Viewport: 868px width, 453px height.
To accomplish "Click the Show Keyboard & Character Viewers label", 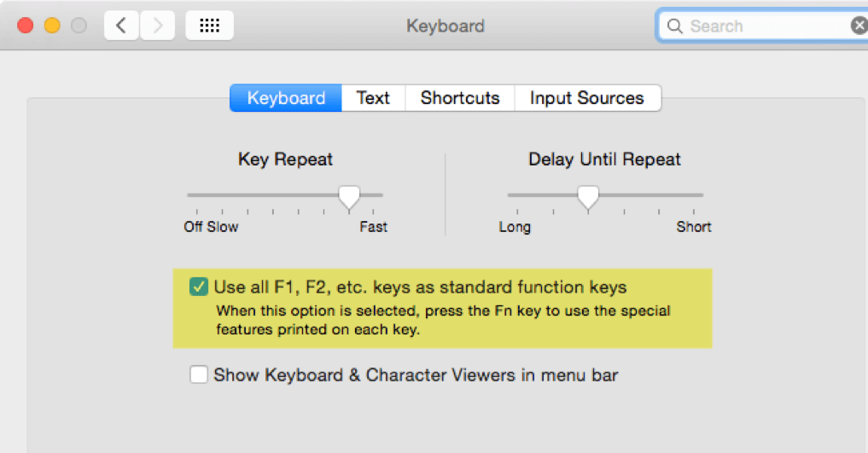I will [416, 375].
